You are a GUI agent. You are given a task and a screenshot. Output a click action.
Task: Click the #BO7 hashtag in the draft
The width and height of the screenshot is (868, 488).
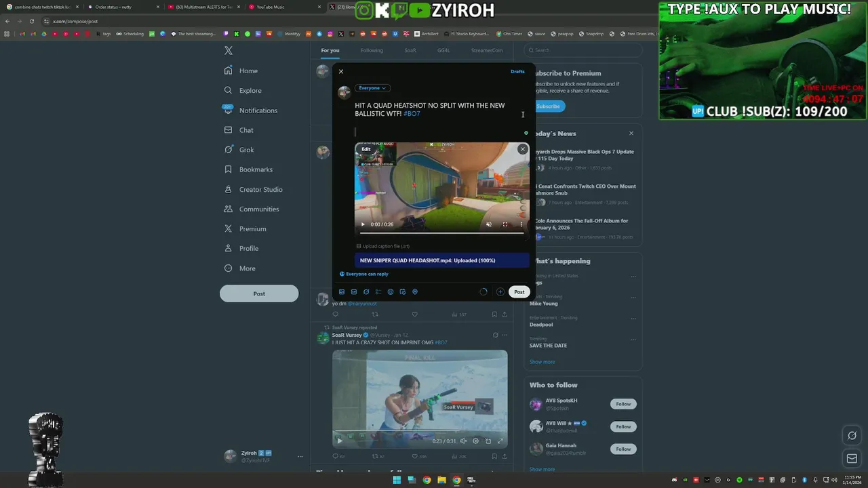pyautogui.click(x=412, y=114)
